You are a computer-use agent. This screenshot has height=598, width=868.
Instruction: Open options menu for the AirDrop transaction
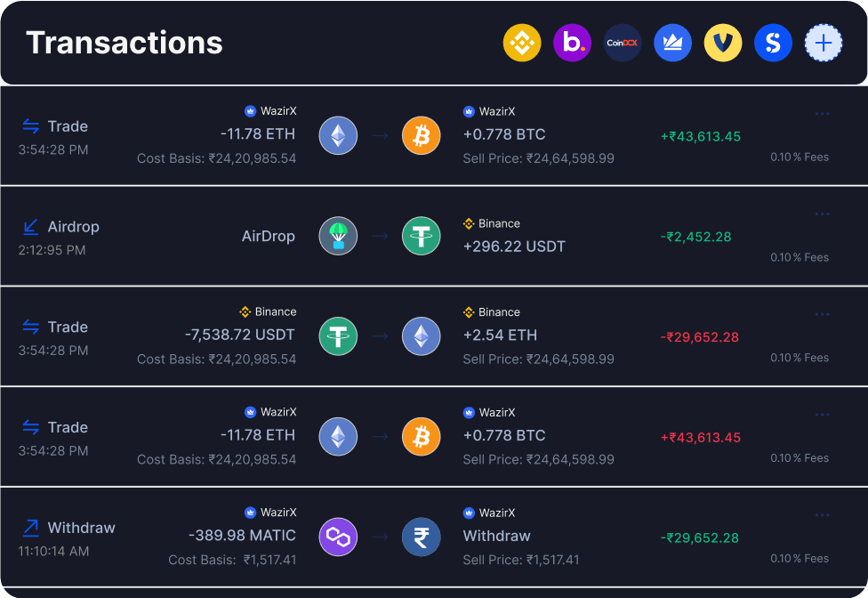tap(821, 213)
